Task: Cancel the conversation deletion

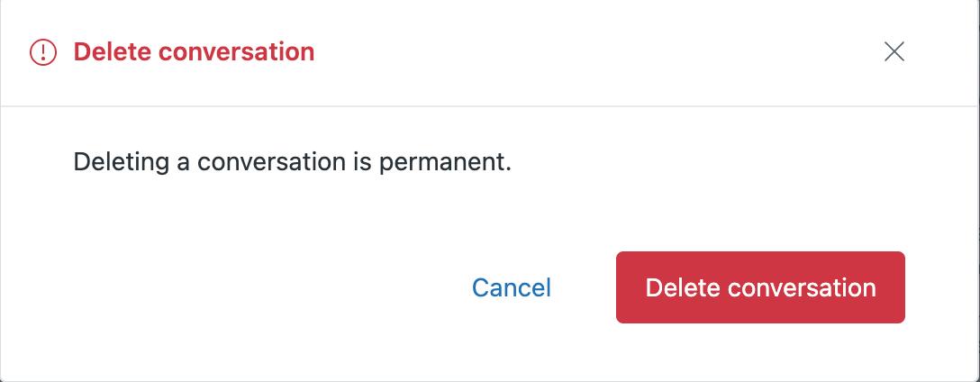Action: click(x=512, y=287)
